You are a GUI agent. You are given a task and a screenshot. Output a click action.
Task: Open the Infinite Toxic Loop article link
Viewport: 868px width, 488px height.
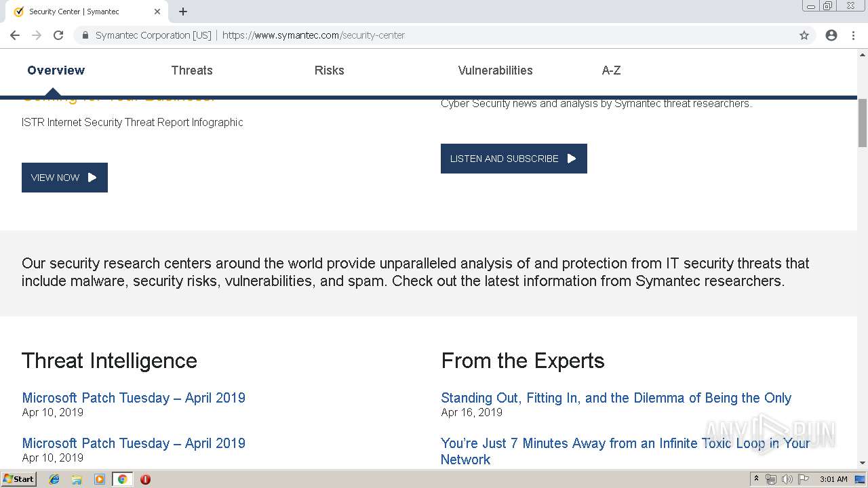[625, 451]
